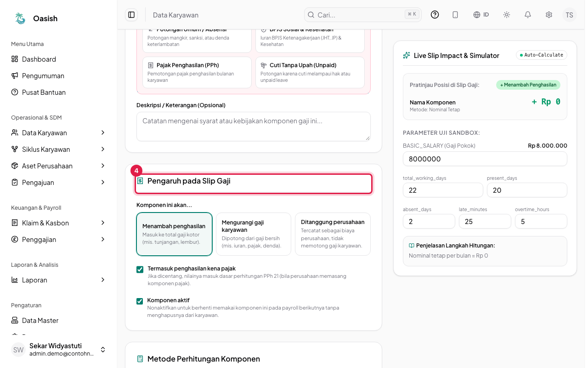The height and width of the screenshot is (368, 588).
Task: Click the BASIC_SALARY input field
Action: 485,159
